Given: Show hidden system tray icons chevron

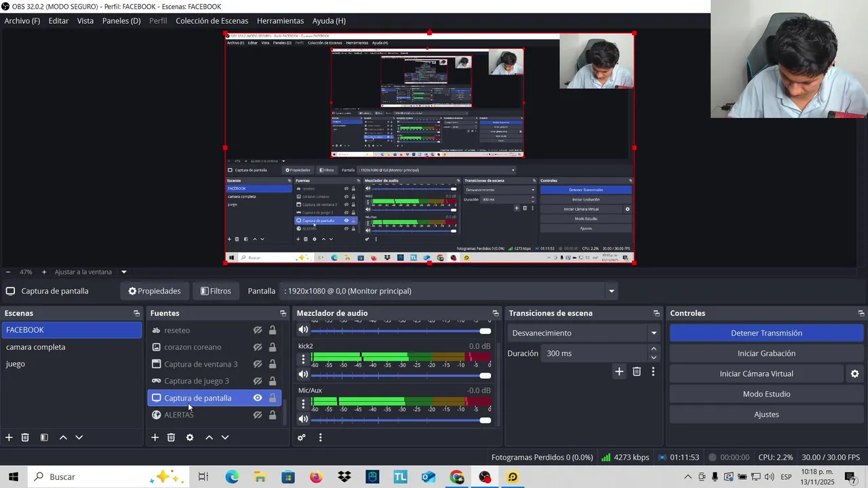Looking at the screenshot, I should 688,477.
